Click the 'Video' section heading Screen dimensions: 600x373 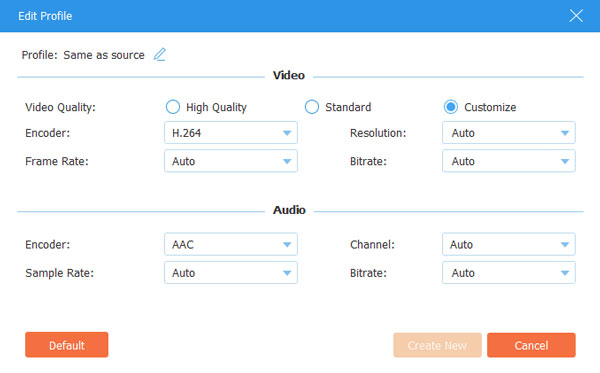pos(289,75)
